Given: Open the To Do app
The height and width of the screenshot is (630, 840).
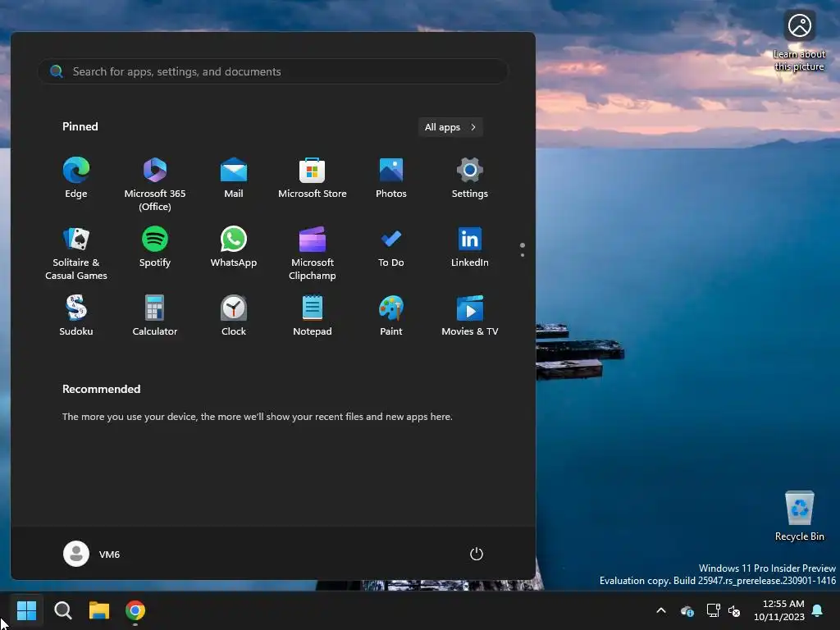Looking at the screenshot, I should (x=391, y=247).
